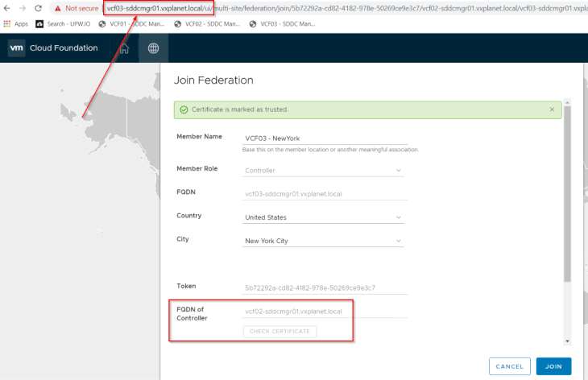Screen dimensions: 588x380
Task: Click the Member Role label
Action: (197, 168)
